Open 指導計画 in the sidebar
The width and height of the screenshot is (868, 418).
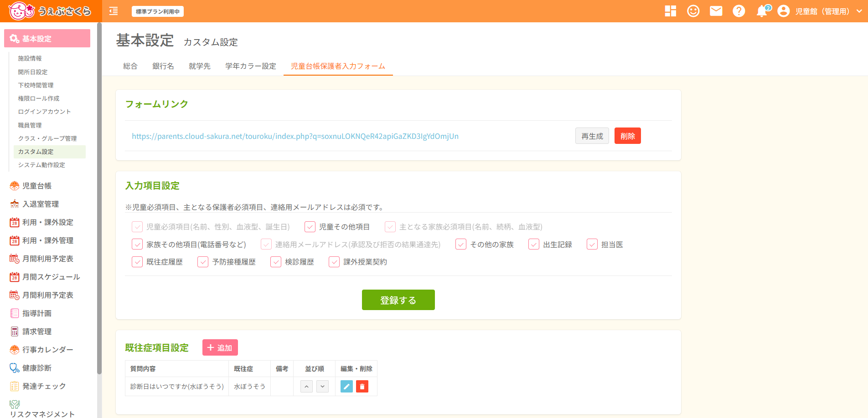[x=37, y=313]
